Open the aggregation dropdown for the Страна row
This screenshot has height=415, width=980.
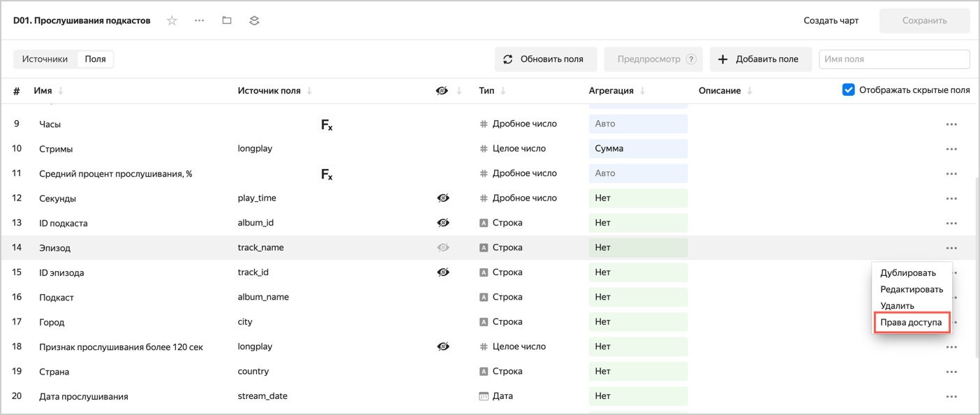pos(638,372)
